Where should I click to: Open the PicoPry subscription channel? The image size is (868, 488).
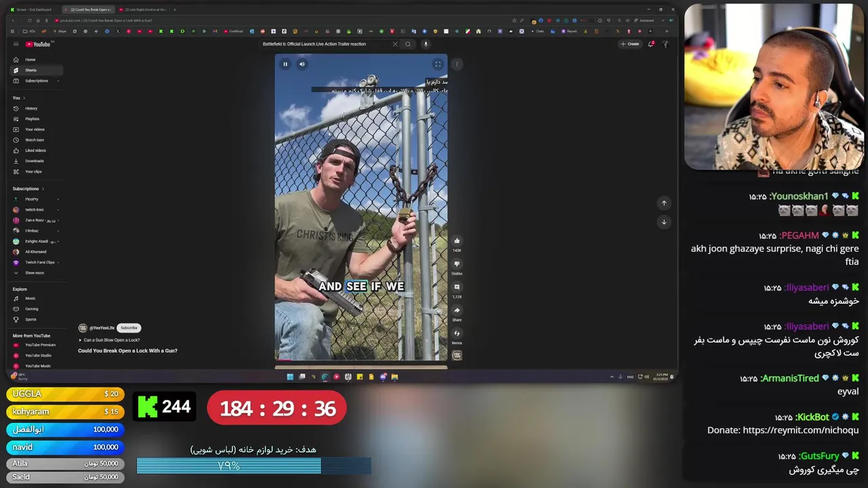coord(37,199)
